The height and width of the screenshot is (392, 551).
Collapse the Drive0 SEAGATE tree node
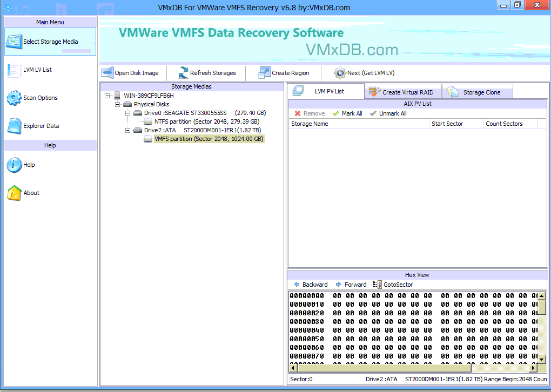pos(127,113)
